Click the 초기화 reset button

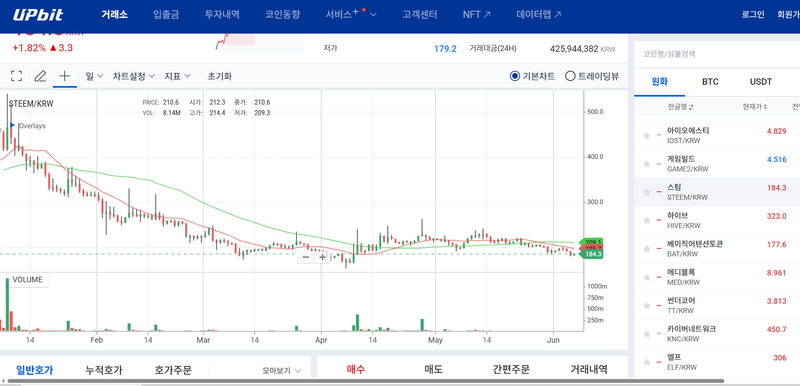(x=219, y=76)
